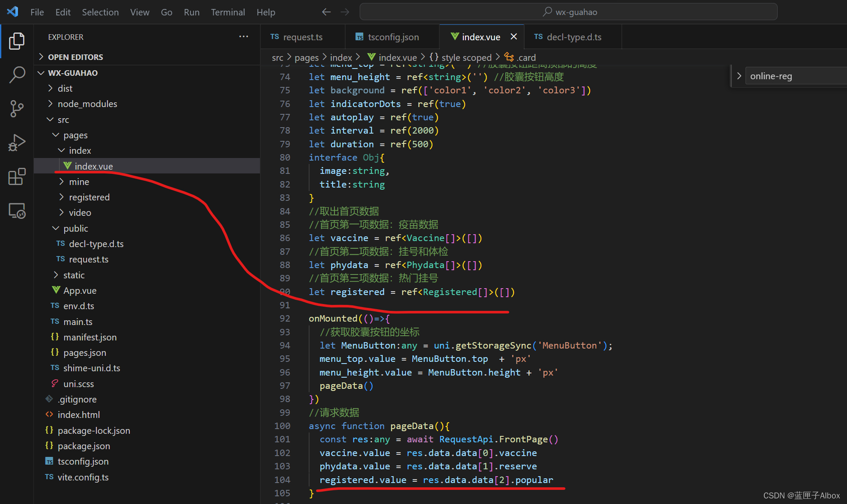Open the Source Control view
Image resolution: width=847 pixels, height=504 pixels.
17,108
